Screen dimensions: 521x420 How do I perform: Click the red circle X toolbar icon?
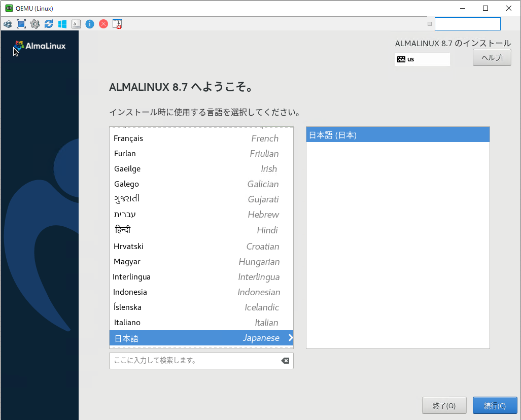[x=103, y=24]
